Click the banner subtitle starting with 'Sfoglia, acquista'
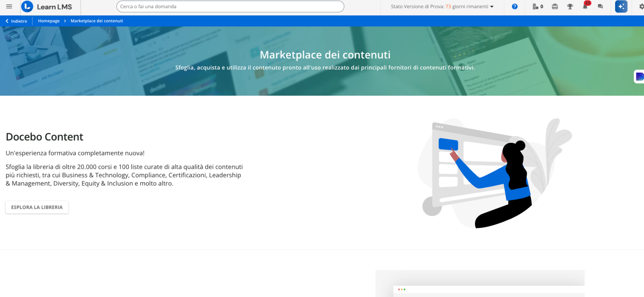Image resolution: width=644 pixels, height=297 pixels. click(325, 68)
